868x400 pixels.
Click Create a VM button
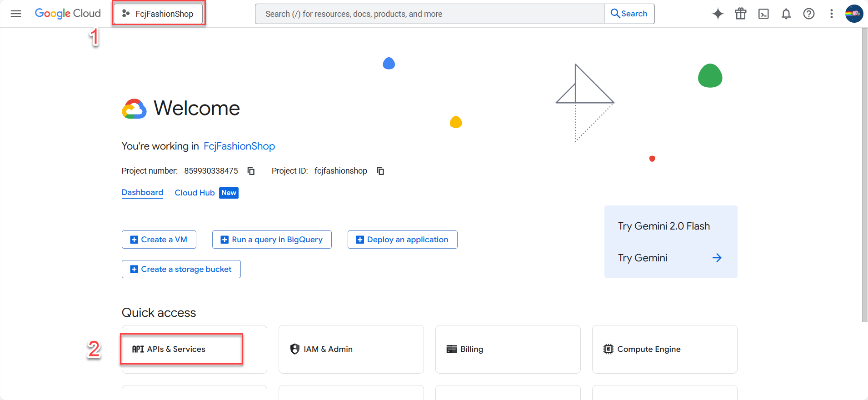[x=159, y=240]
